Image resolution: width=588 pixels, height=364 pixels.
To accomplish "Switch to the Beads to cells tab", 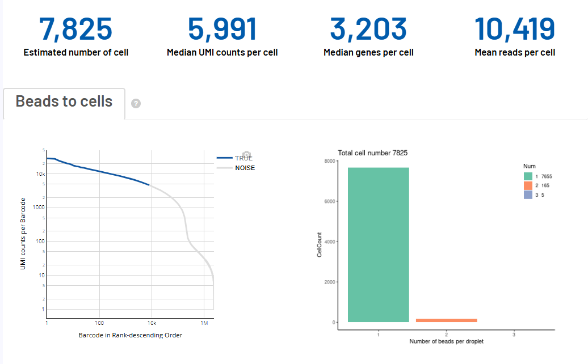I will [x=64, y=102].
